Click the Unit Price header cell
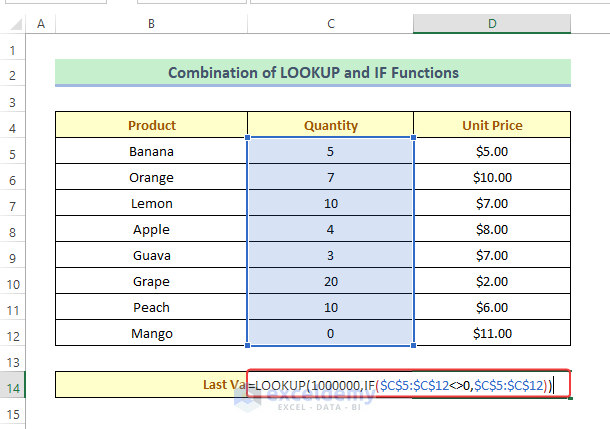The image size is (610, 429). pos(492,126)
